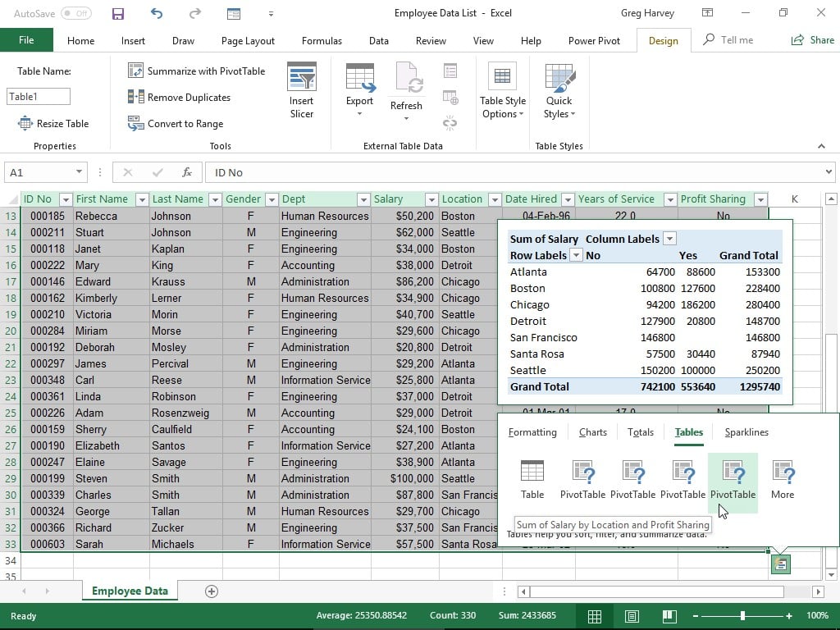The height and width of the screenshot is (630, 840).
Task: Open the Salary column filter dropdown
Action: pos(431,199)
